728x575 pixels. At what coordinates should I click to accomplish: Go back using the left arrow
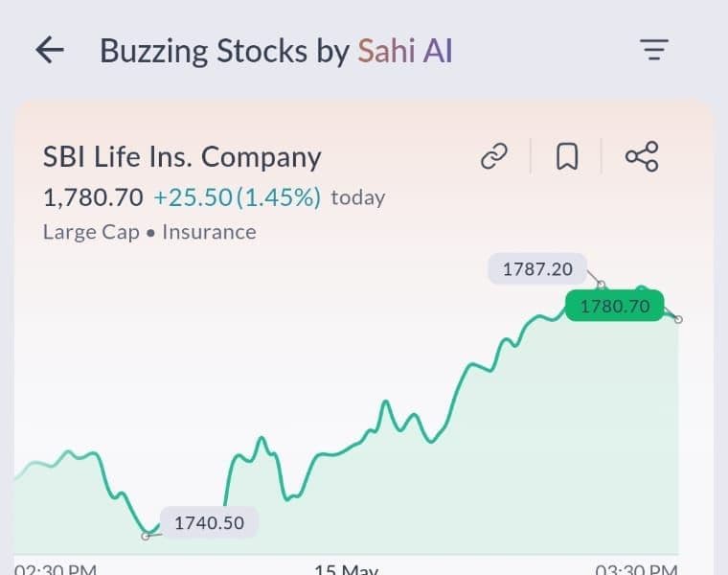(x=49, y=51)
